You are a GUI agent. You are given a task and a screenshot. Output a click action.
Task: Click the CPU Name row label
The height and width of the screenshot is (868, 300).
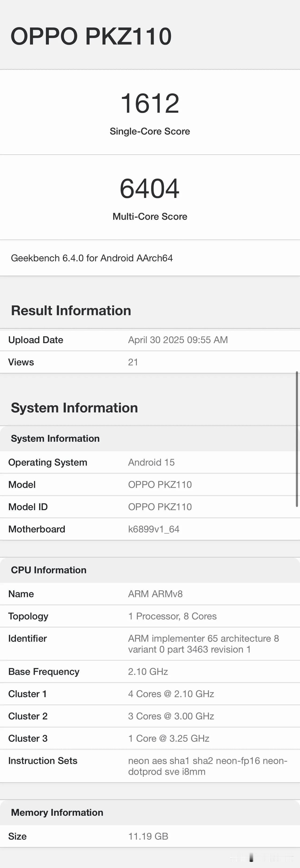point(21,594)
